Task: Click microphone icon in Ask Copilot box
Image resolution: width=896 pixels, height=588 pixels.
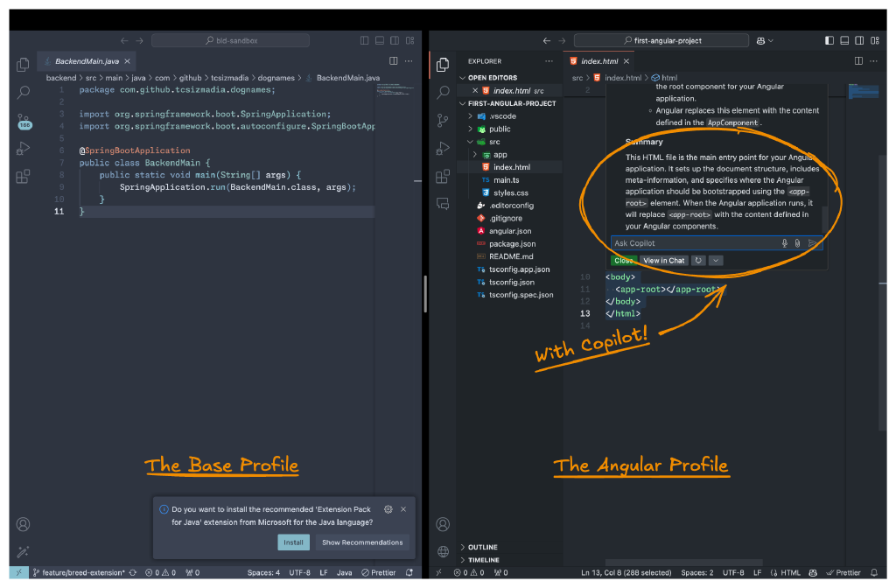Action: (785, 243)
